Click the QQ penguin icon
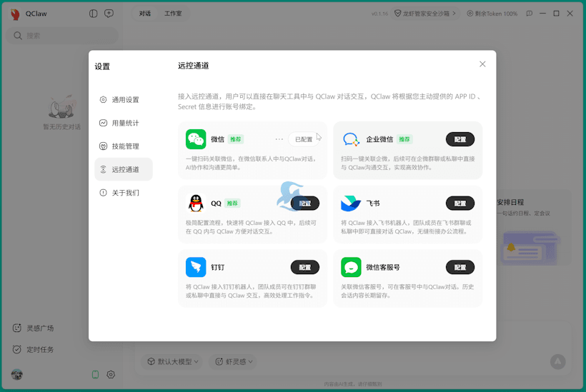 tap(196, 203)
